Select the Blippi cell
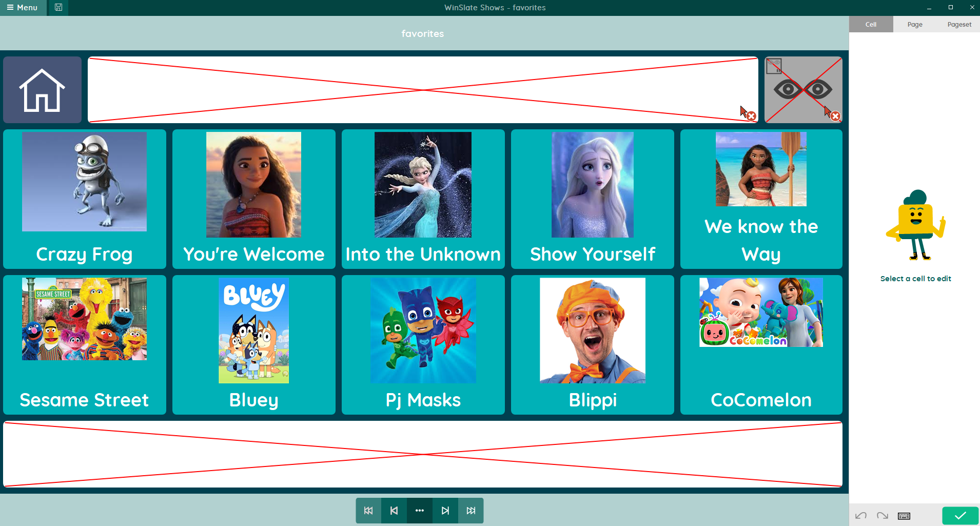Image resolution: width=980 pixels, height=526 pixels. (x=593, y=345)
